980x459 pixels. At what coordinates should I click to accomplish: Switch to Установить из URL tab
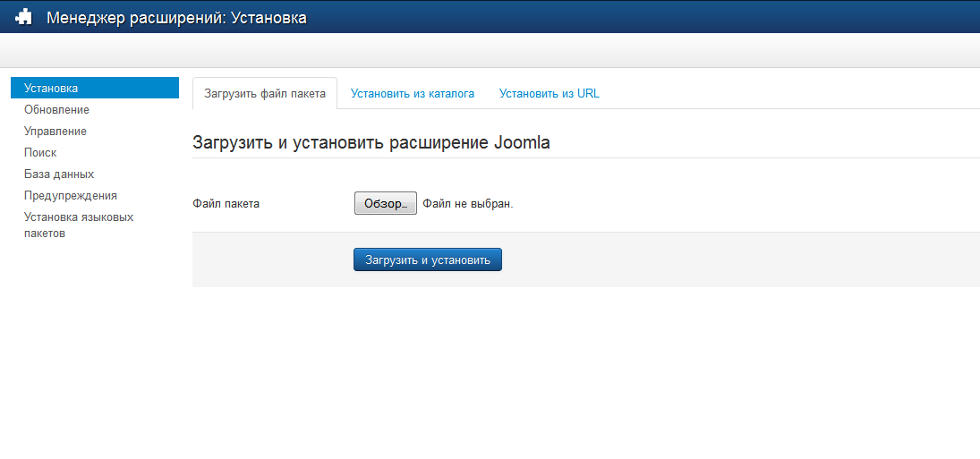pyautogui.click(x=550, y=94)
